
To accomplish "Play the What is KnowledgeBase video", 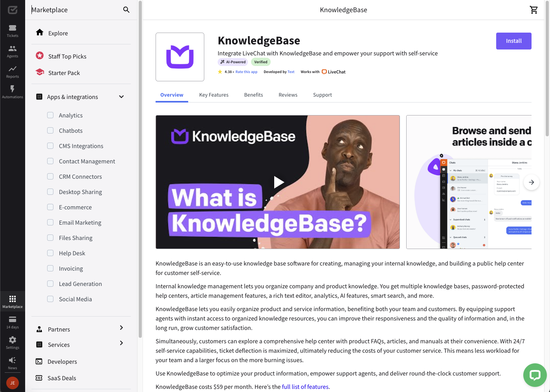I will [x=278, y=182].
